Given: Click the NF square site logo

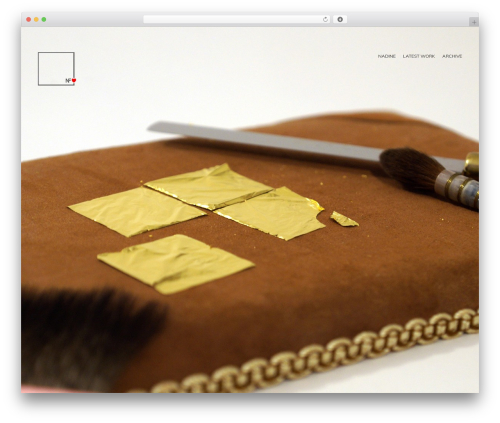Looking at the screenshot, I should (x=56, y=69).
